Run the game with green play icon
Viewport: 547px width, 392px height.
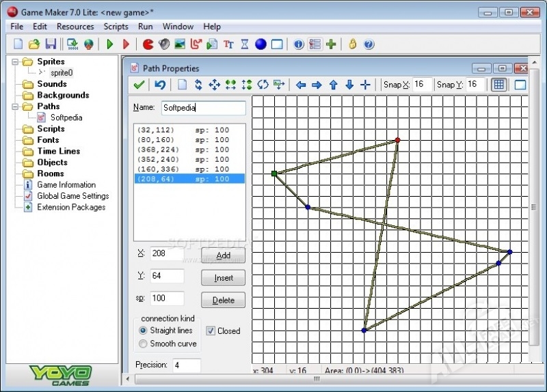coord(110,44)
